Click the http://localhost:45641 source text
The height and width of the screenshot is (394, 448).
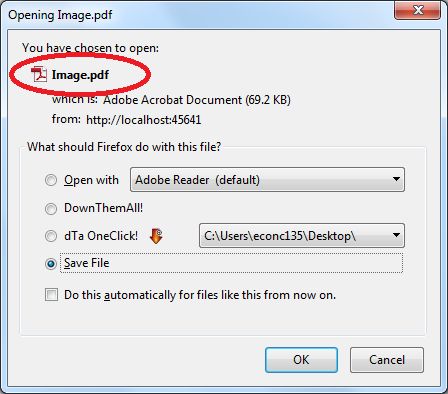144,120
